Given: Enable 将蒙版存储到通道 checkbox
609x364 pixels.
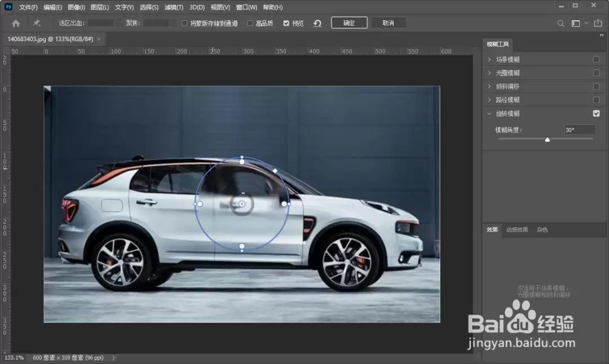Looking at the screenshot, I should click(x=184, y=23).
